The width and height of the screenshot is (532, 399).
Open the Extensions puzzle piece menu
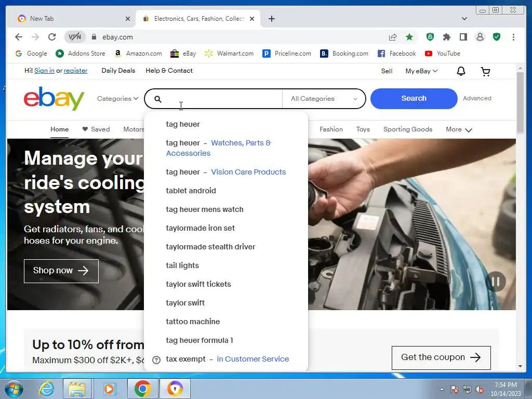tap(446, 37)
